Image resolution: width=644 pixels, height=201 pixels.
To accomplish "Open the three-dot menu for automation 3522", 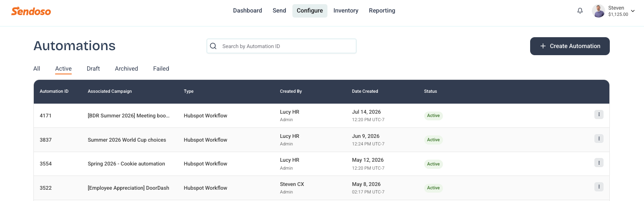I will pos(599,187).
